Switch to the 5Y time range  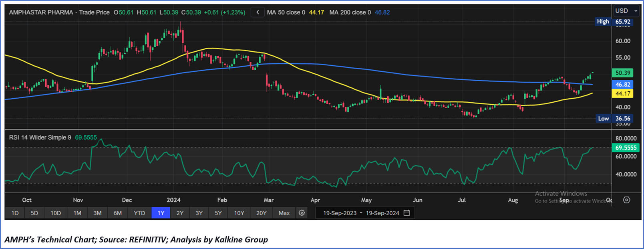point(218,213)
